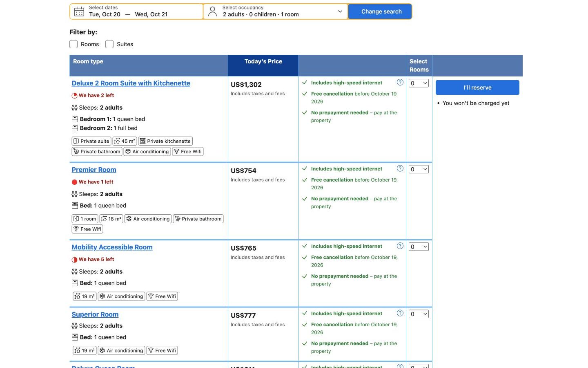Click the date range field Tue, Oct 20
588x368 pixels.
coord(136,11)
